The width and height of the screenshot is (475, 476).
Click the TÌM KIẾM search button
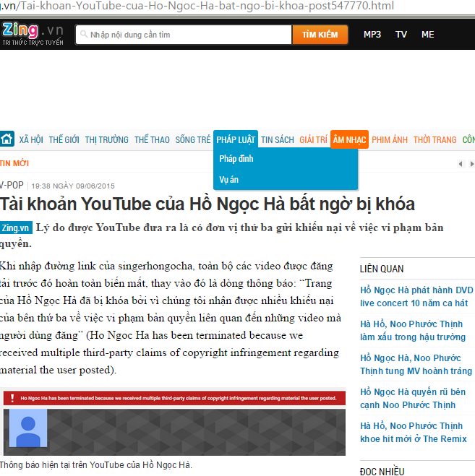(x=320, y=35)
